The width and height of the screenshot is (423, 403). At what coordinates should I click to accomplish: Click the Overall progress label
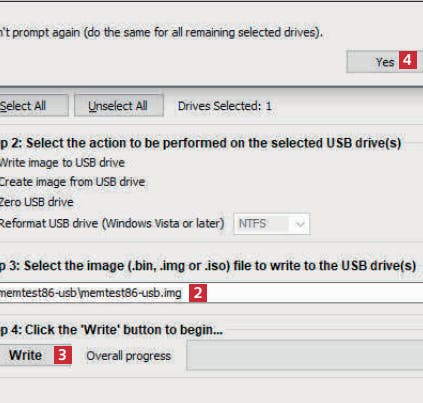coord(129,356)
